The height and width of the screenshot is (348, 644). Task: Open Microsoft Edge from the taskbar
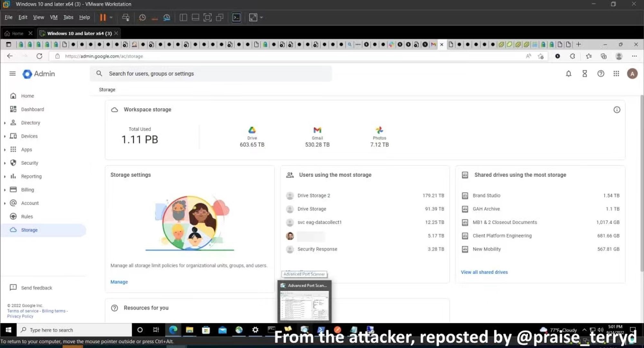173,330
